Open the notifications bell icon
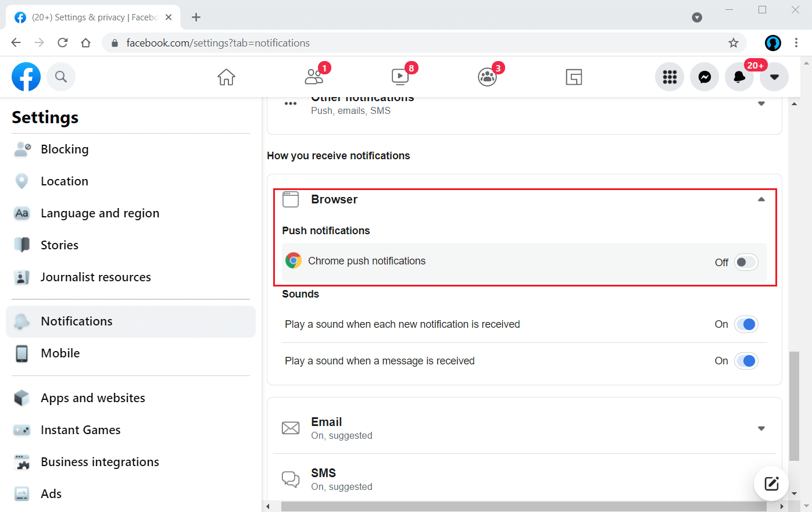This screenshot has height=512, width=812. pyautogui.click(x=739, y=77)
